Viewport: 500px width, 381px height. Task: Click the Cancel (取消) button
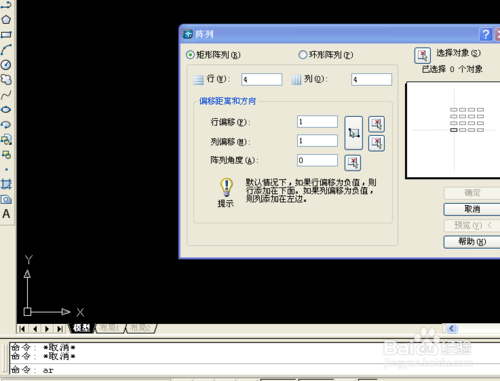coord(472,209)
